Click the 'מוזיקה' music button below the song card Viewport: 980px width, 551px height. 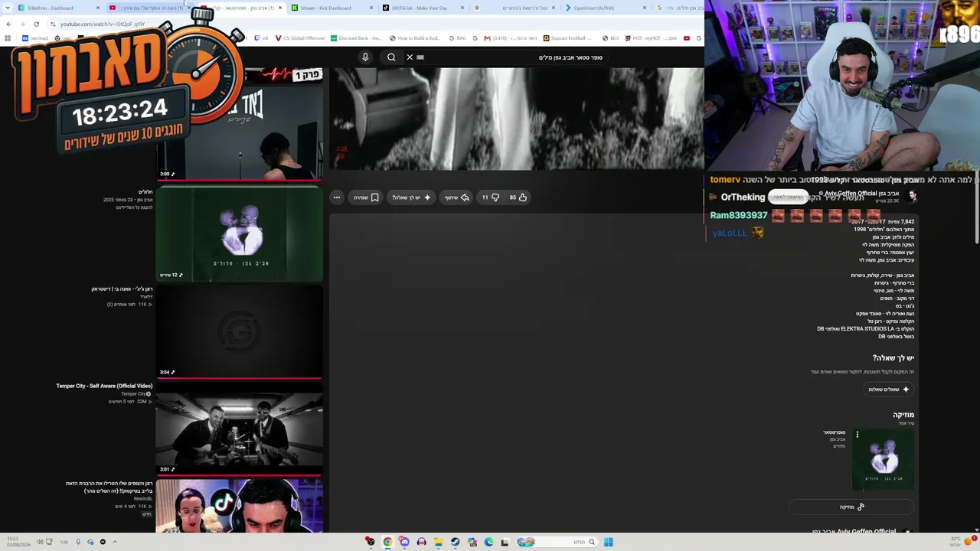(x=851, y=507)
